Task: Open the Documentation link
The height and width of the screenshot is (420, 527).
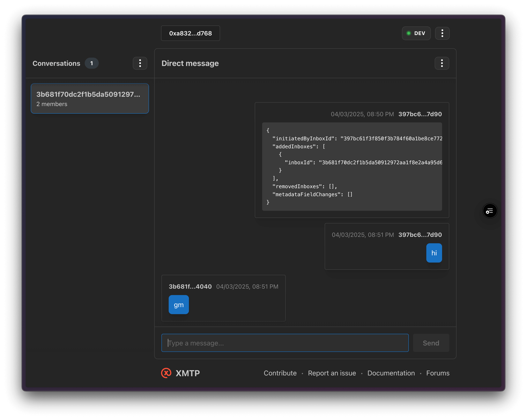Action: click(x=391, y=373)
